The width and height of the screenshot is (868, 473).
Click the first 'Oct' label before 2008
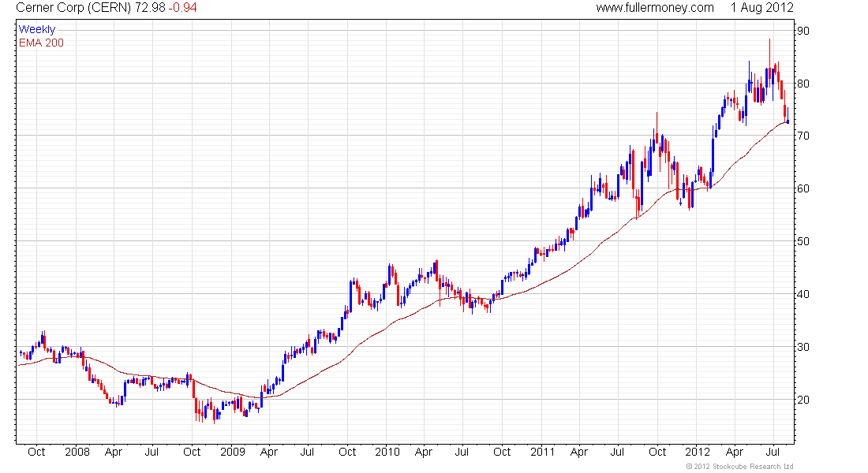36,452
